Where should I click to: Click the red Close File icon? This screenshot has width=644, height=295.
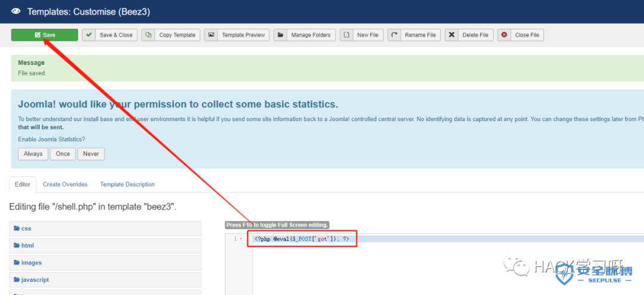(504, 35)
